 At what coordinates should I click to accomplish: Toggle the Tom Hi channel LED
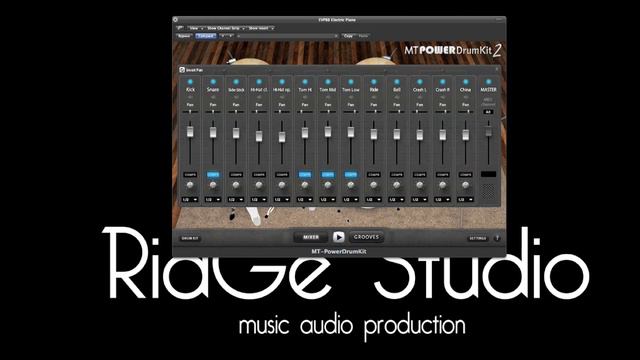pyautogui.click(x=305, y=82)
